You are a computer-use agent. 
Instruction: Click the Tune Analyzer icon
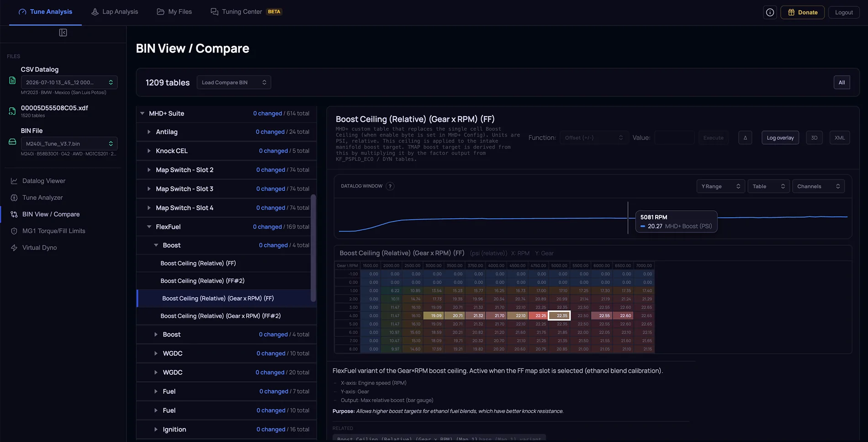click(14, 198)
